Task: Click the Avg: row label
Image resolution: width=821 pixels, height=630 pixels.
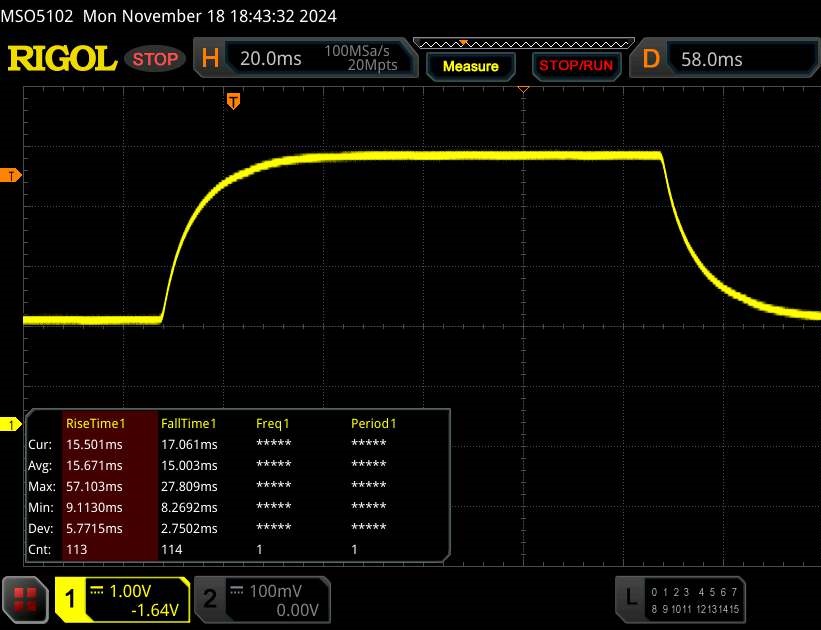Action: [x=40, y=466]
